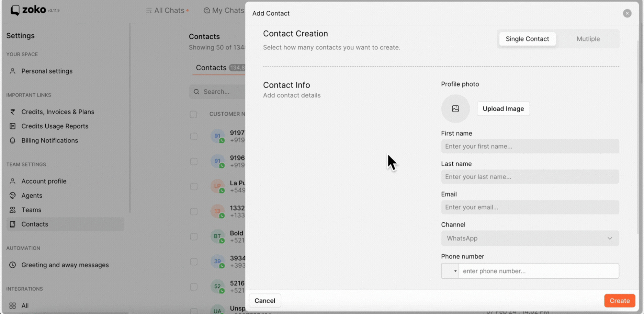Click the avatar of contact 9197

click(x=217, y=136)
